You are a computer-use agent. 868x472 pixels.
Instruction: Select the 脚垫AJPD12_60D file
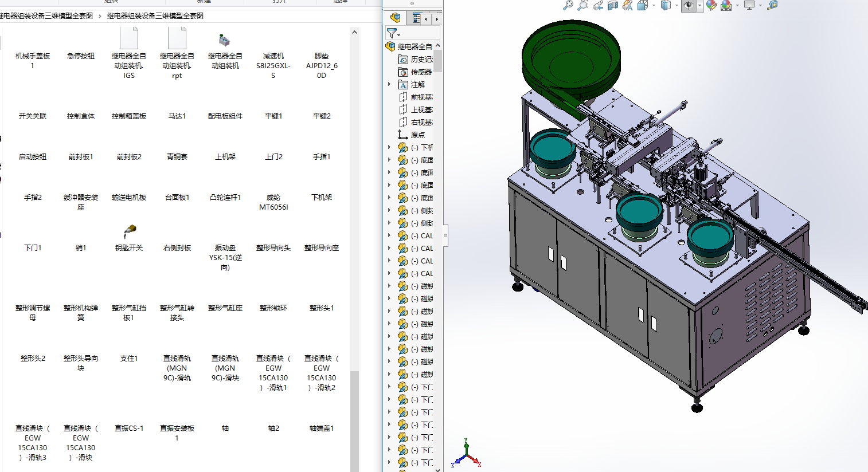pos(322,65)
